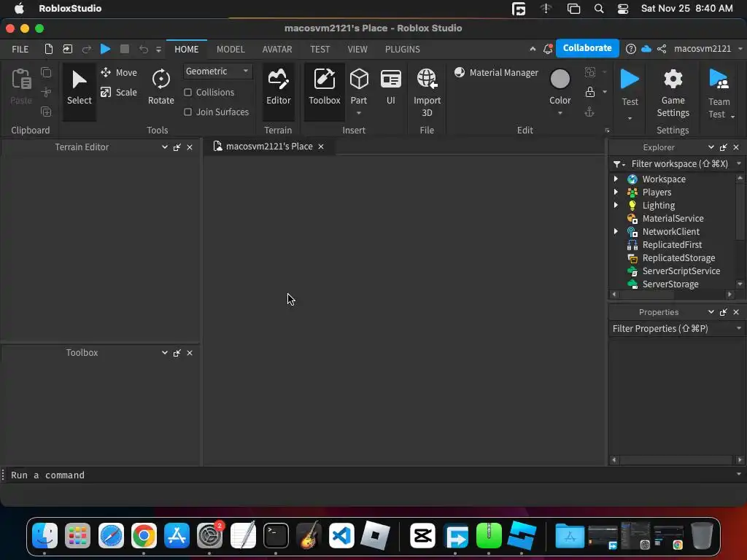Click the Copy icon in Clipboard

pos(46,72)
